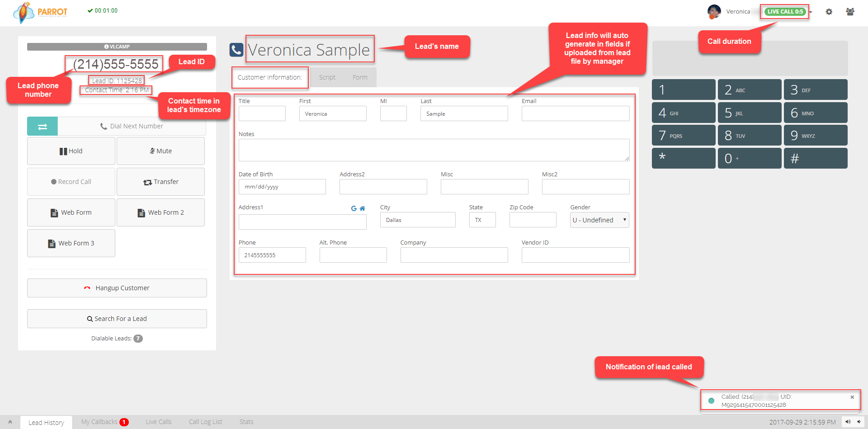Click the Email input field

[x=576, y=113]
